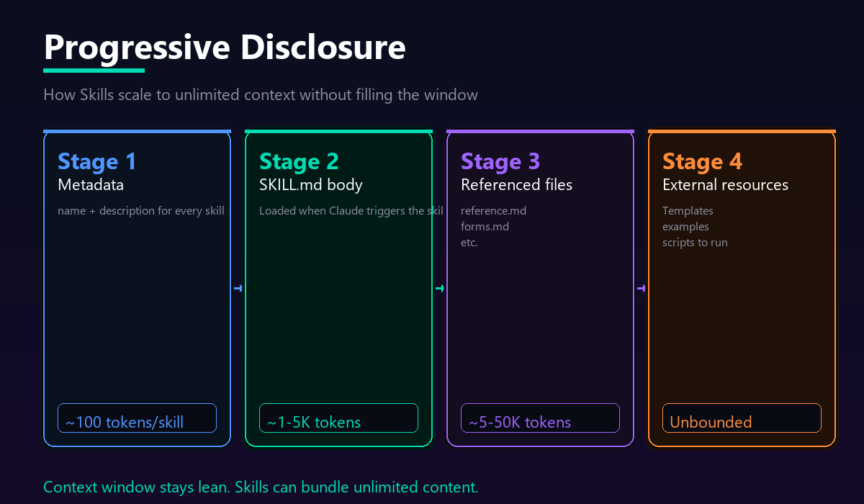Click the "Progressive Disclosure" title
864x504 pixels.
point(225,48)
